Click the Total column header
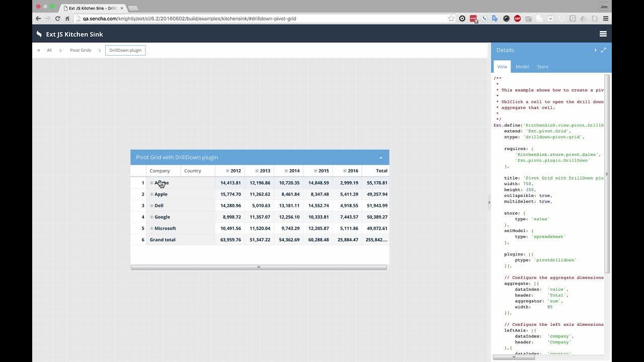 375,171
